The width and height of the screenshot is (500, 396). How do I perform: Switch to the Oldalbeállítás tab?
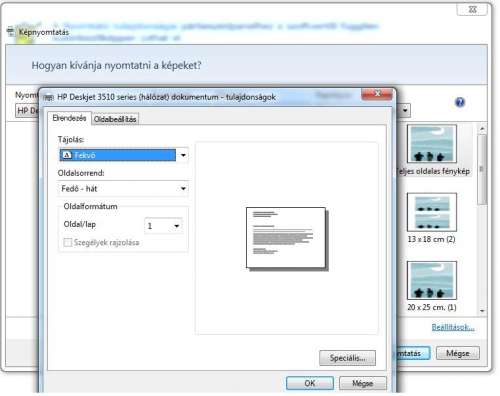click(115, 119)
